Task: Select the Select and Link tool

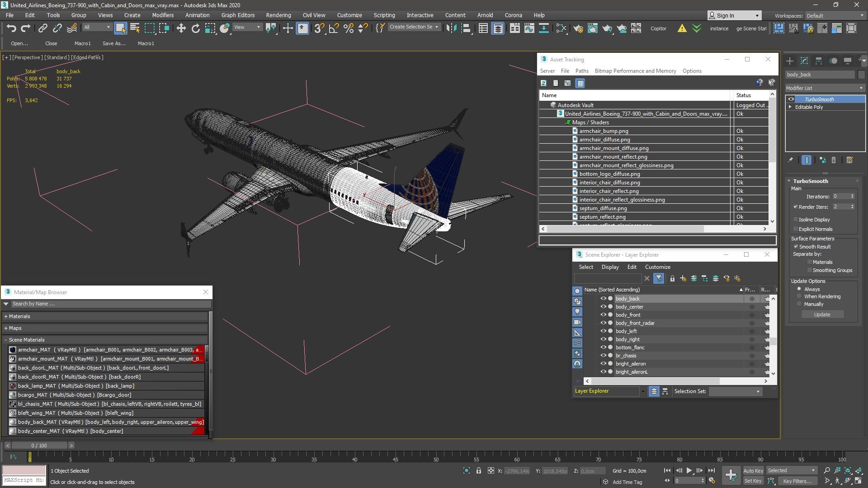Action: coord(42,28)
